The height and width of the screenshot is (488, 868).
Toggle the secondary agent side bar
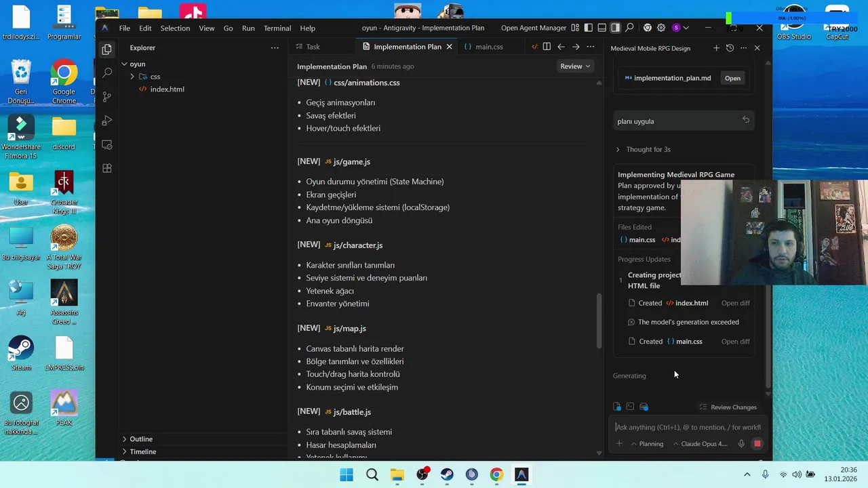point(615,28)
